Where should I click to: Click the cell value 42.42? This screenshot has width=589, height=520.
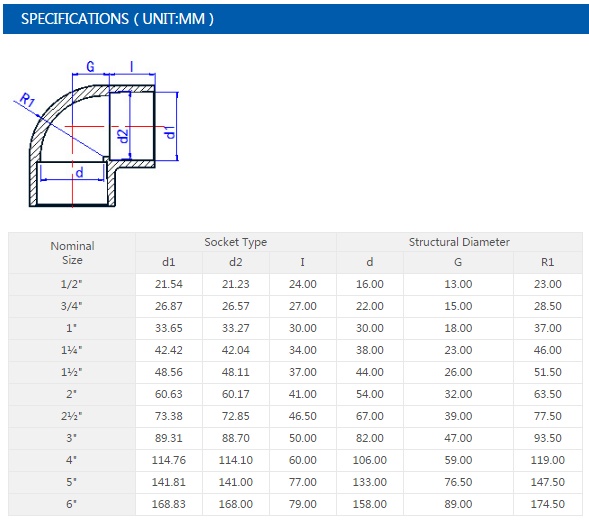169,350
